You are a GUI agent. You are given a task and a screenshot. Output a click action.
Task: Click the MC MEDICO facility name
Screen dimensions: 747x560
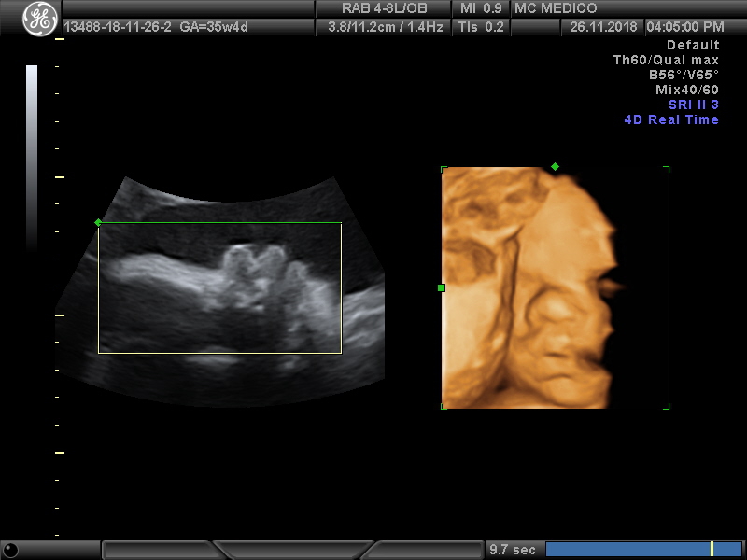click(556, 8)
